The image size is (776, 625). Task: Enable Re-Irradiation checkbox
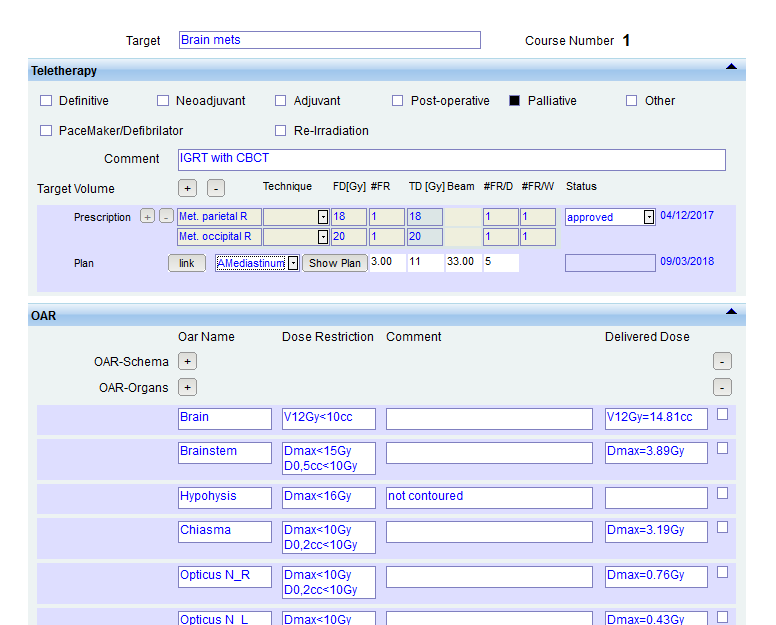pos(281,131)
